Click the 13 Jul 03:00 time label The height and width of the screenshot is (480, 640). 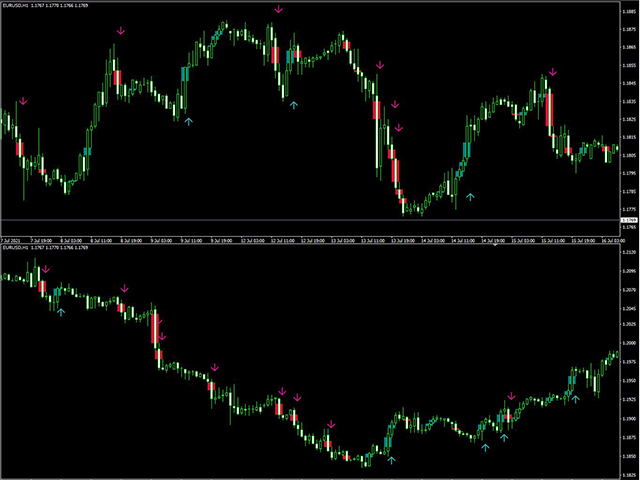(342, 241)
